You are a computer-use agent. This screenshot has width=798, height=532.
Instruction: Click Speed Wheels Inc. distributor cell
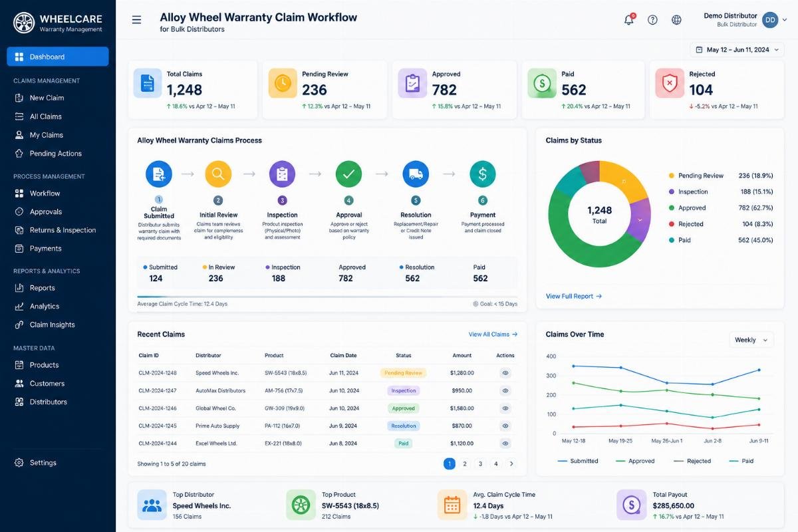(x=217, y=373)
